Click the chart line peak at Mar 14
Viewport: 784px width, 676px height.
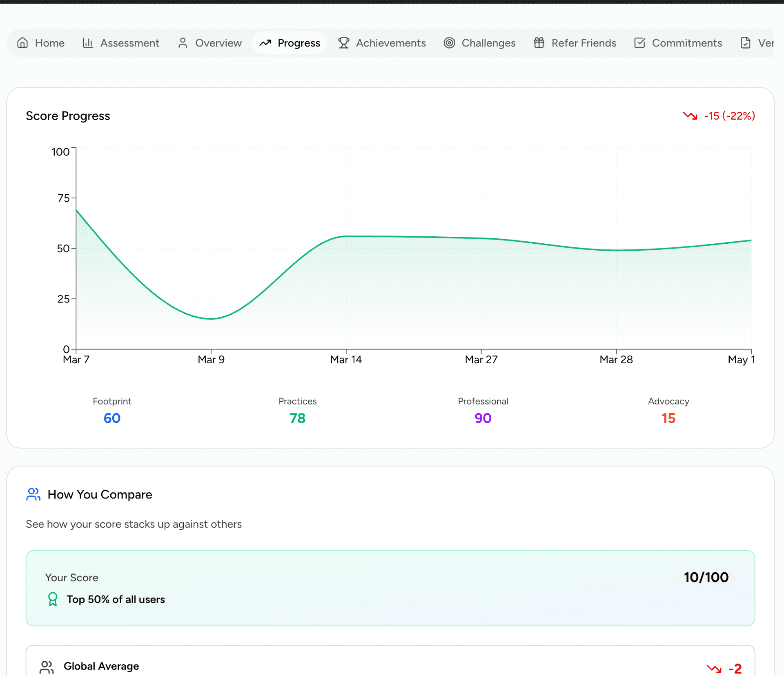click(x=346, y=236)
